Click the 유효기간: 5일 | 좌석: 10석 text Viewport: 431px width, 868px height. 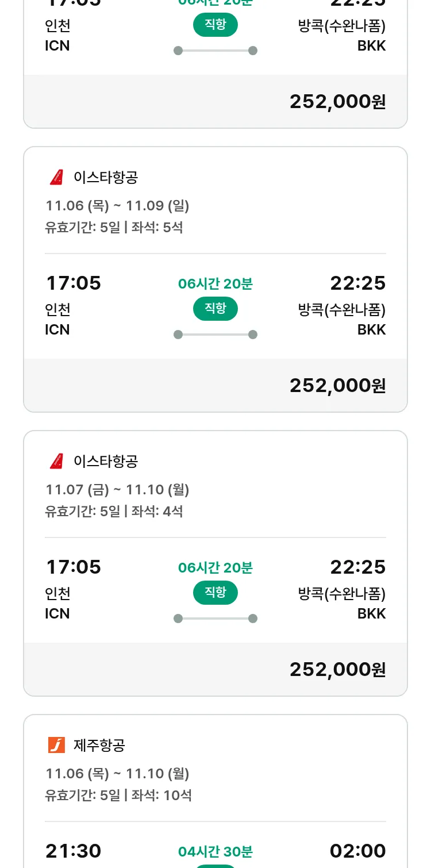118,796
